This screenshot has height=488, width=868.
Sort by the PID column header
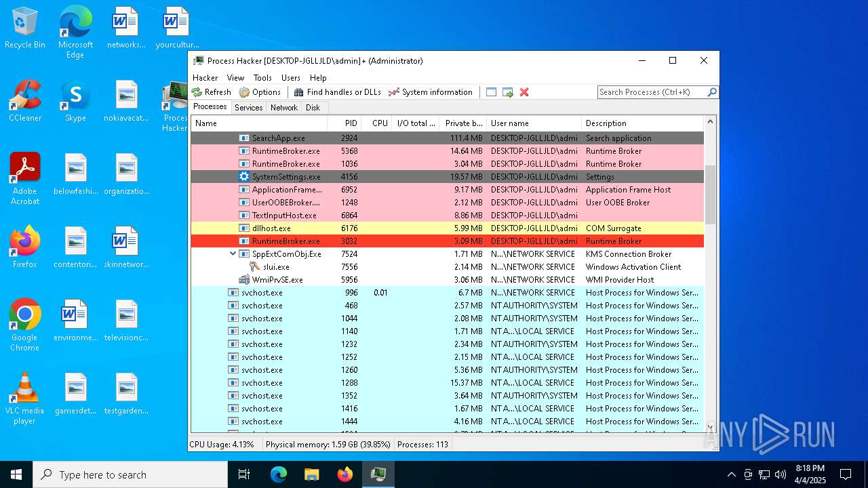pos(344,123)
